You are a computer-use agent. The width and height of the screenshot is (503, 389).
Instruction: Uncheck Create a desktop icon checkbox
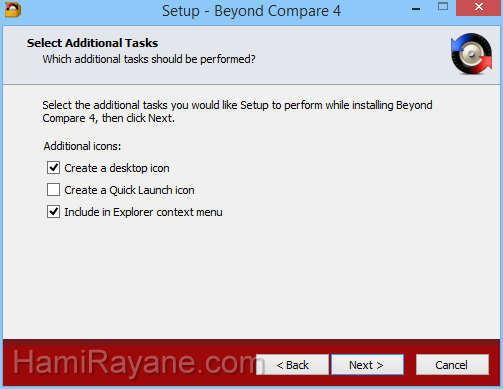[x=53, y=168]
